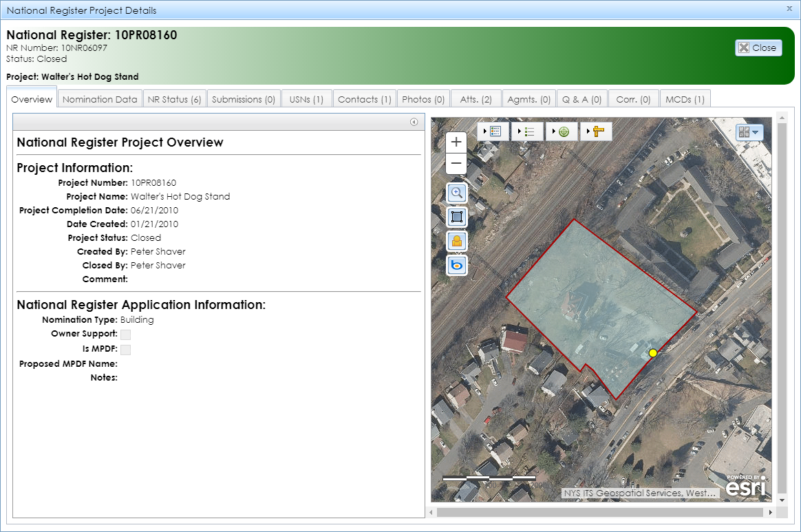
Task: Click the info toggle above the overview panel
Action: click(414, 122)
